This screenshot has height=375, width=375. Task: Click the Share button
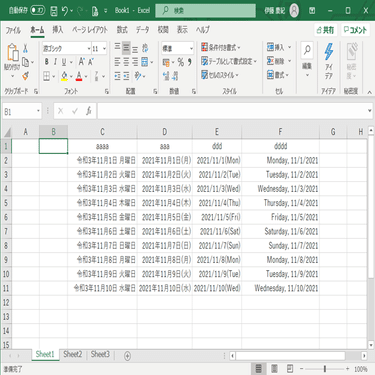pos(325,30)
